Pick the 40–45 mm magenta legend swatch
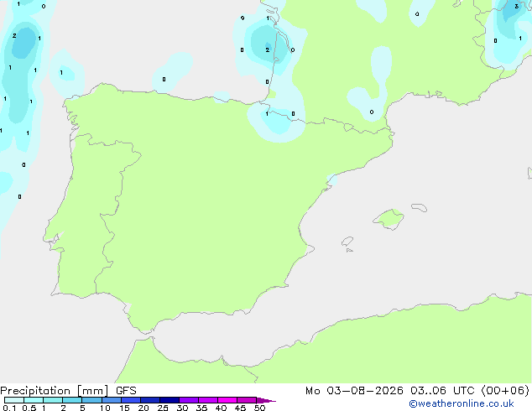Screen dimensions: 532x411 click(x=227, y=400)
